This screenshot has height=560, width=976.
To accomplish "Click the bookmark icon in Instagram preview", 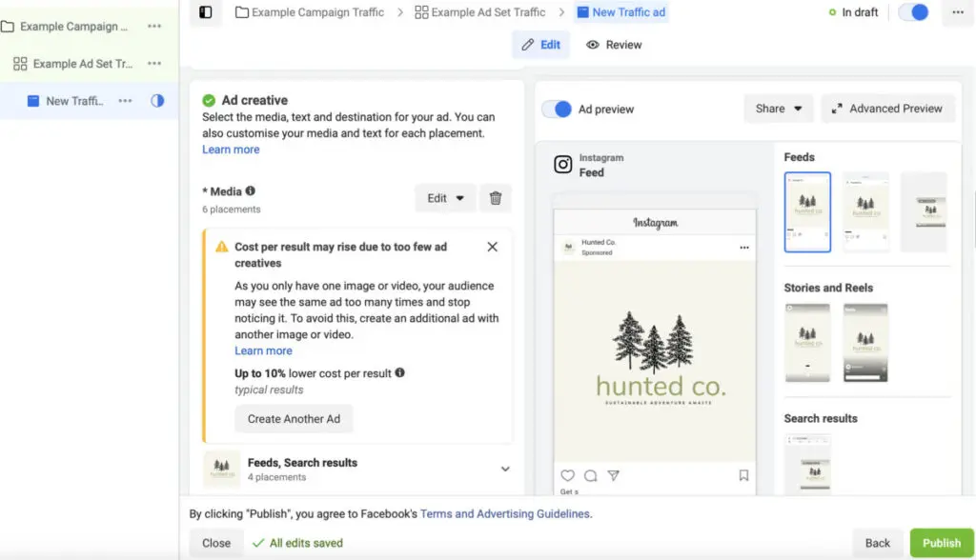I will pos(743,475).
